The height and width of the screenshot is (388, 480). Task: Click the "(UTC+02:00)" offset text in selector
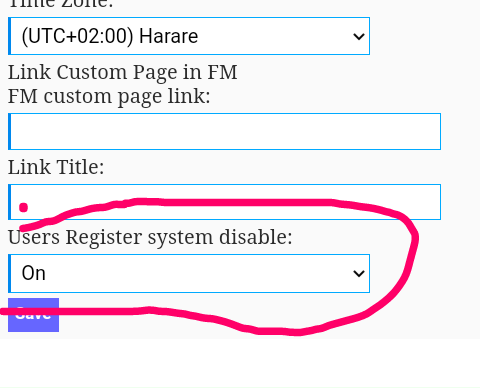[x=77, y=36]
